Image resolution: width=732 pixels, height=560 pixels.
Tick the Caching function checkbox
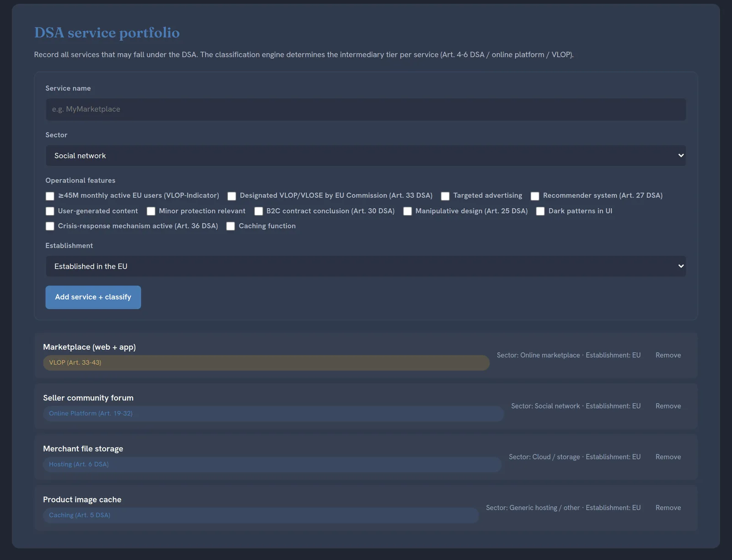point(231,226)
